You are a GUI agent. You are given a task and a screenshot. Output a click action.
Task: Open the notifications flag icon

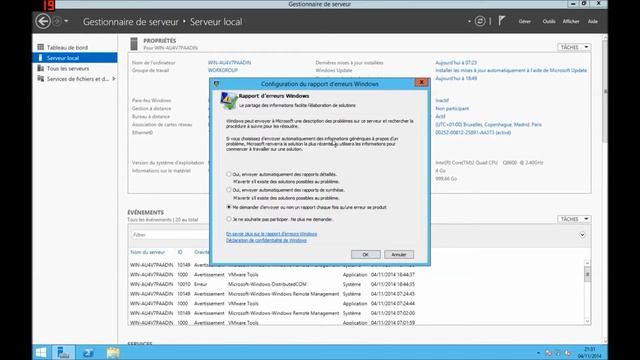pos(502,21)
